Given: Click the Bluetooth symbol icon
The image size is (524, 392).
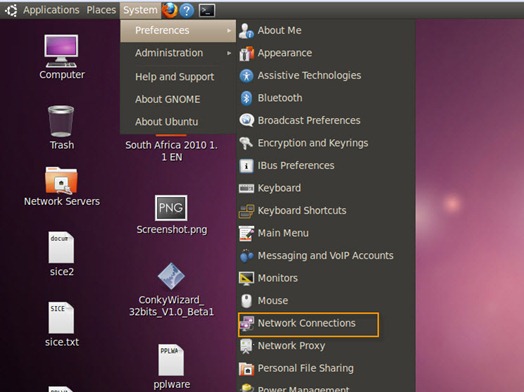Looking at the screenshot, I should [247, 98].
